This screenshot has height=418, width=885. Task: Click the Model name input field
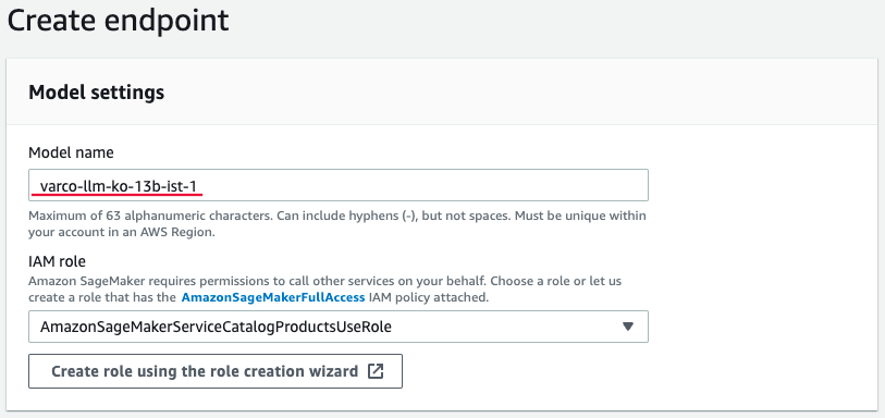338,185
